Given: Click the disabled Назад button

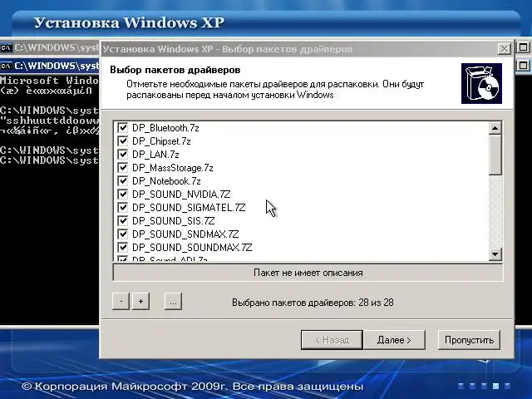Looking at the screenshot, I should pyautogui.click(x=332, y=340).
